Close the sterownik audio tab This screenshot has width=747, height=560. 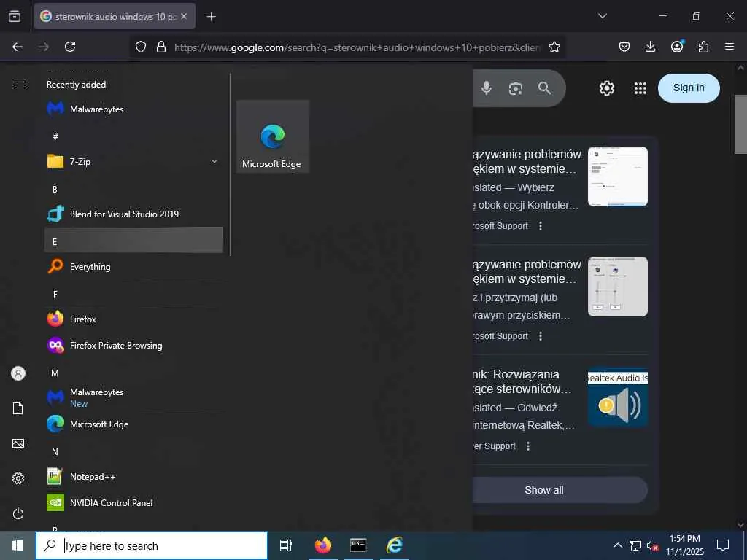tap(184, 16)
